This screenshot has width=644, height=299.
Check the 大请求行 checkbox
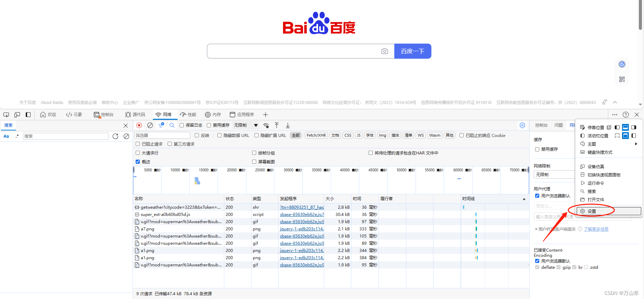(x=138, y=153)
